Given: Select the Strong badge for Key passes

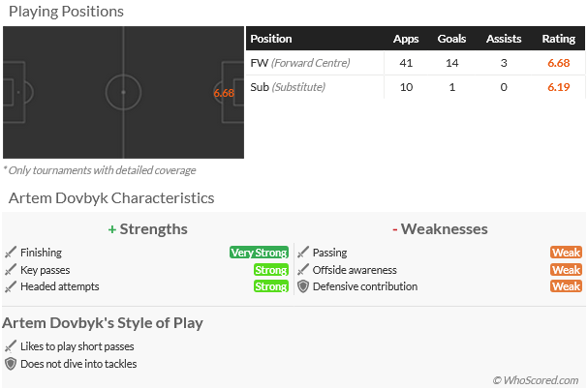Looking at the screenshot, I should point(271,269).
